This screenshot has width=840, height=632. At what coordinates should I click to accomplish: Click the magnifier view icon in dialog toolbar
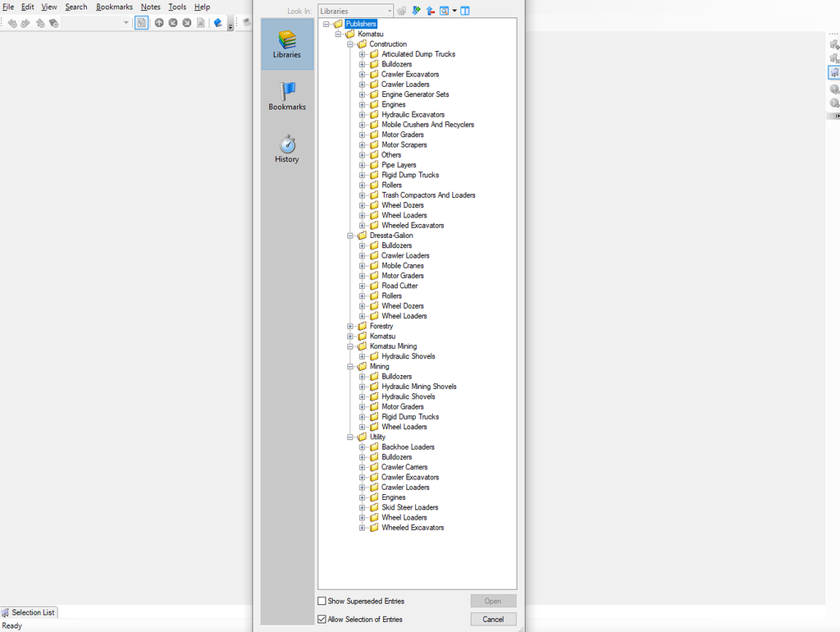tap(444, 11)
